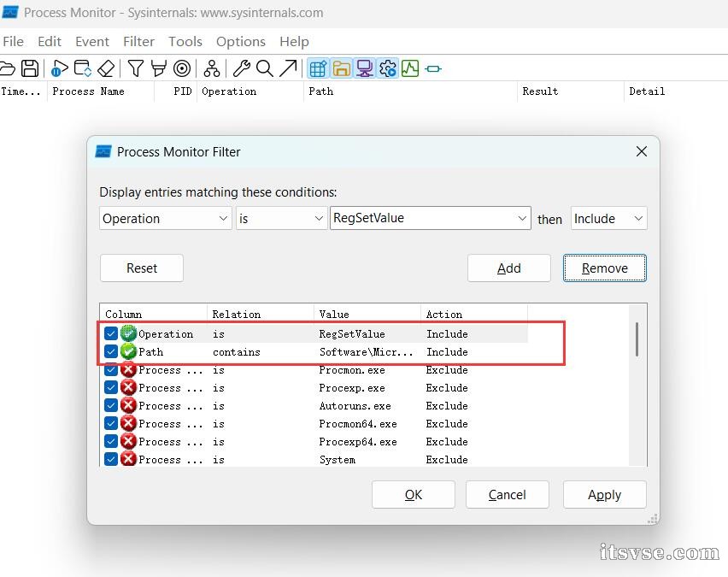Click the last green toolbar icon
This screenshot has height=577, width=728.
coord(433,69)
